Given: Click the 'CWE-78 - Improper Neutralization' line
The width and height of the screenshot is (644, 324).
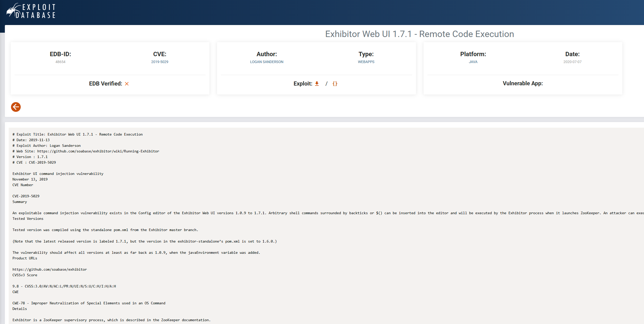Looking at the screenshot, I should coord(89,303).
